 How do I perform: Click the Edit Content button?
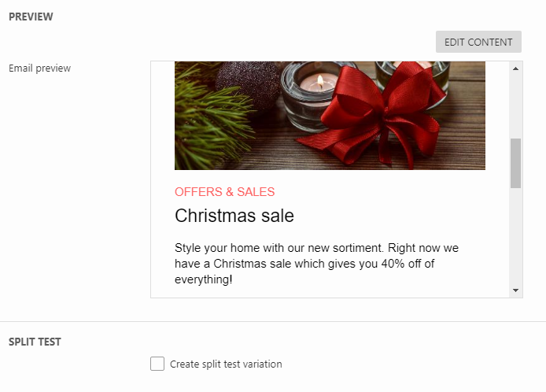[478, 42]
